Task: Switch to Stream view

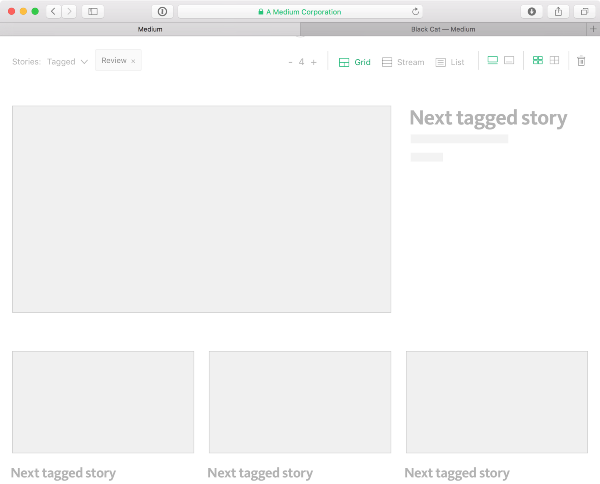Action: [403, 62]
